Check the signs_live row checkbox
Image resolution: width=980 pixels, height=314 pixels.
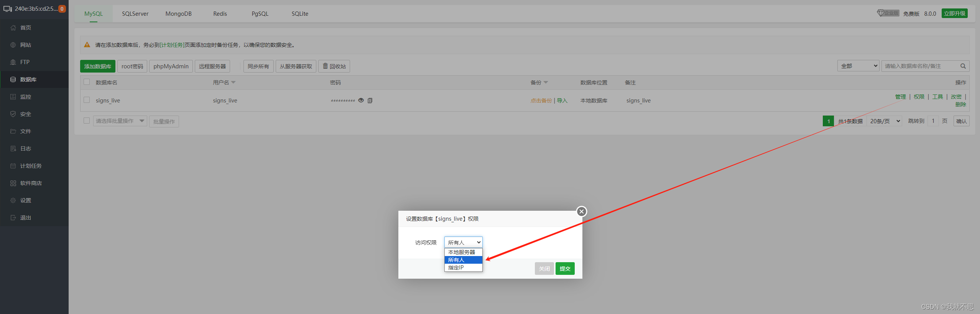(87, 100)
